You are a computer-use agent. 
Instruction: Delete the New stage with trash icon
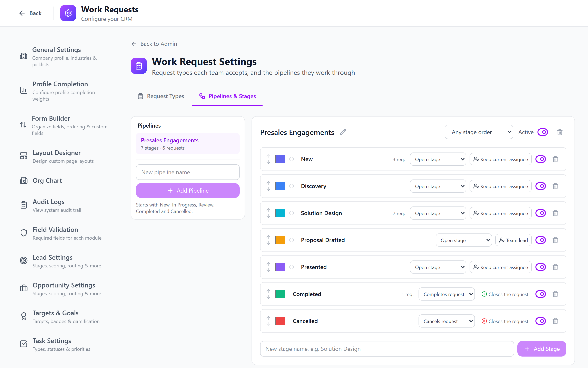pos(555,159)
